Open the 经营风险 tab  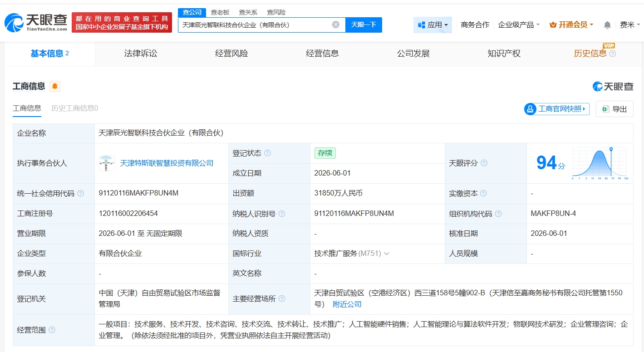pyautogui.click(x=231, y=54)
